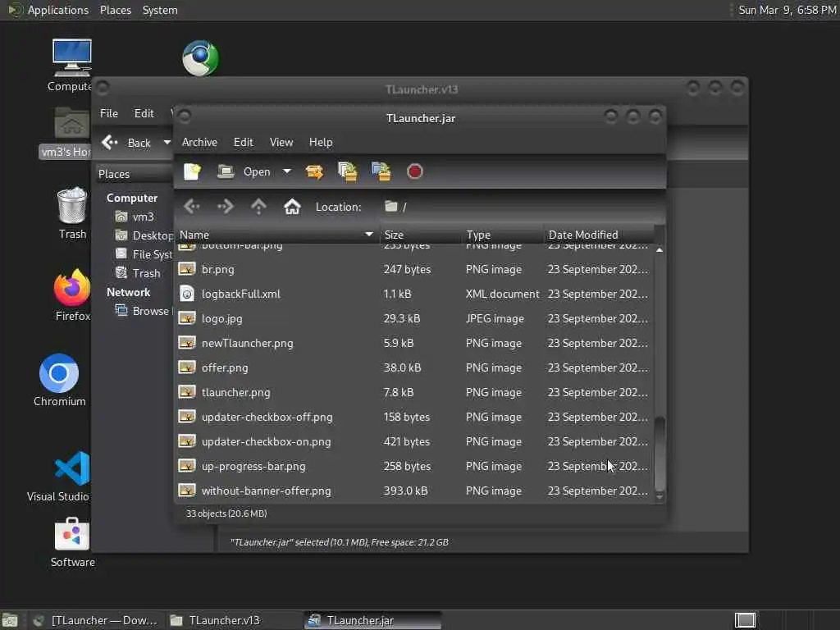Create a new archive with toolbar icon
The width and height of the screenshot is (840, 630).
(x=192, y=171)
